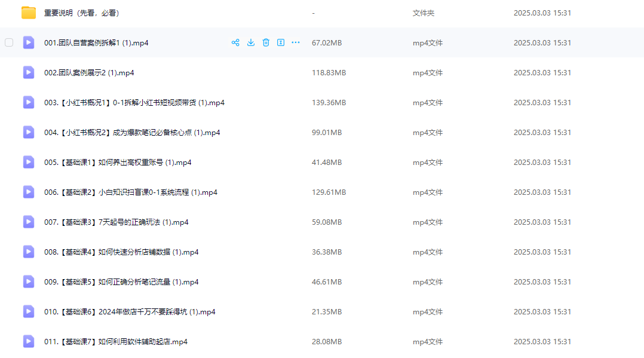Click video icon of 011 基础课7 file
This screenshot has width=644, height=358.
[x=28, y=341]
